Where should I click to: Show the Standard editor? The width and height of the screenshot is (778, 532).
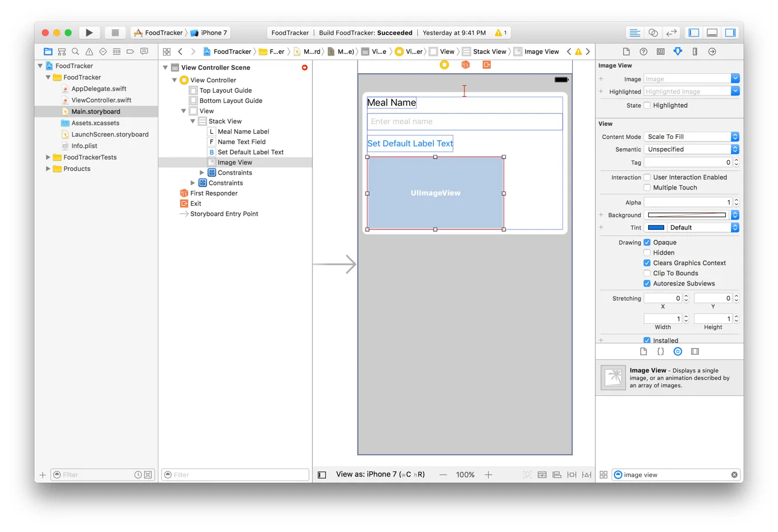pos(634,33)
